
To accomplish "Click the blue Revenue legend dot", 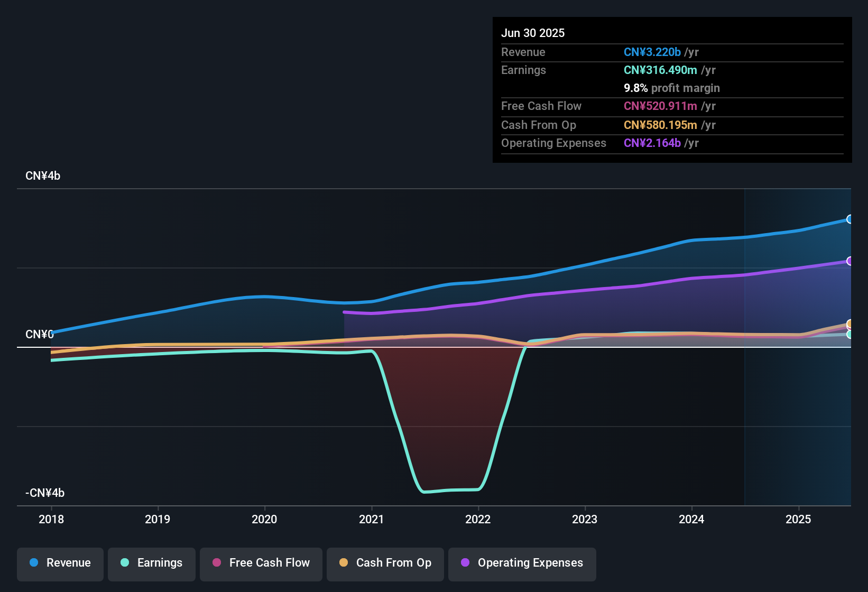I will point(34,563).
